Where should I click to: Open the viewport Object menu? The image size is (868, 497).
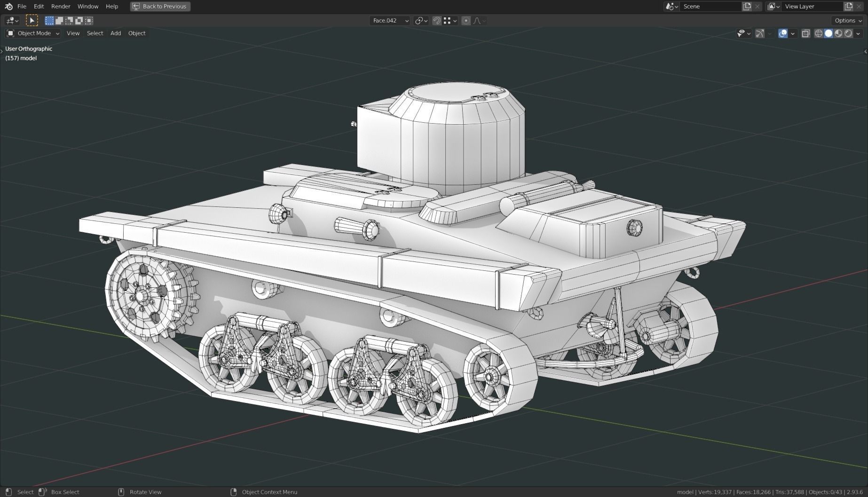coord(137,33)
